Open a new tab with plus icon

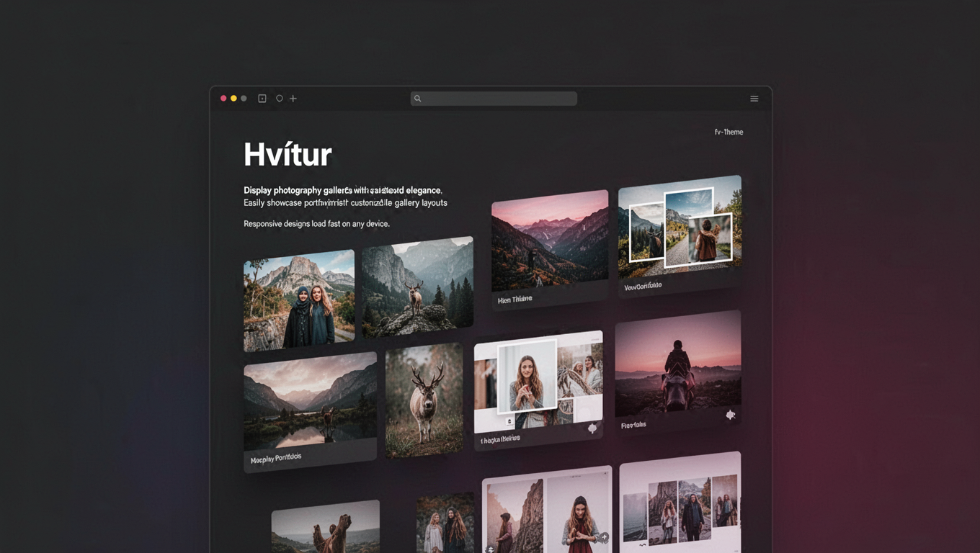coord(293,99)
